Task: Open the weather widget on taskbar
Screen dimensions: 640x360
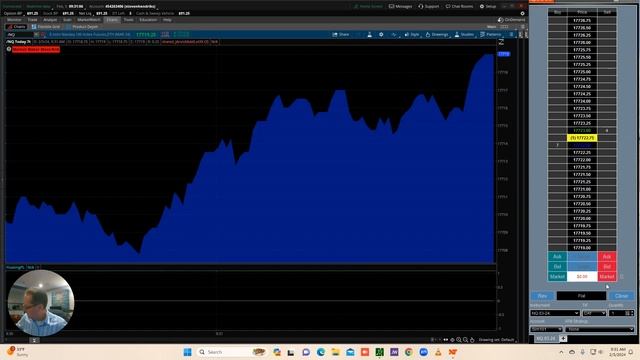Action: (18, 352)
